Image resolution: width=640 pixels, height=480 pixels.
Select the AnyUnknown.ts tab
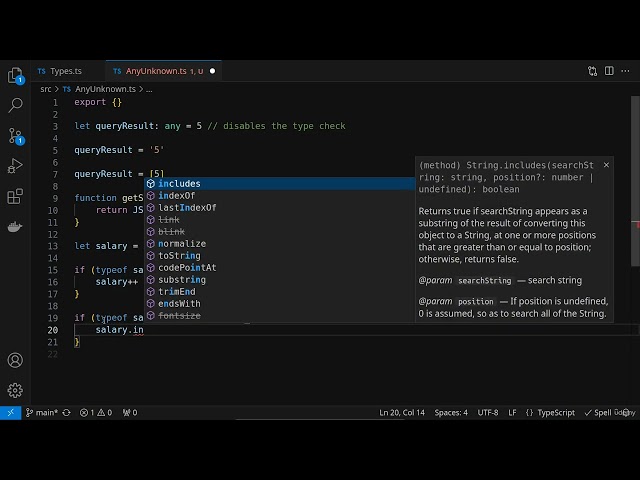(156, 71)
